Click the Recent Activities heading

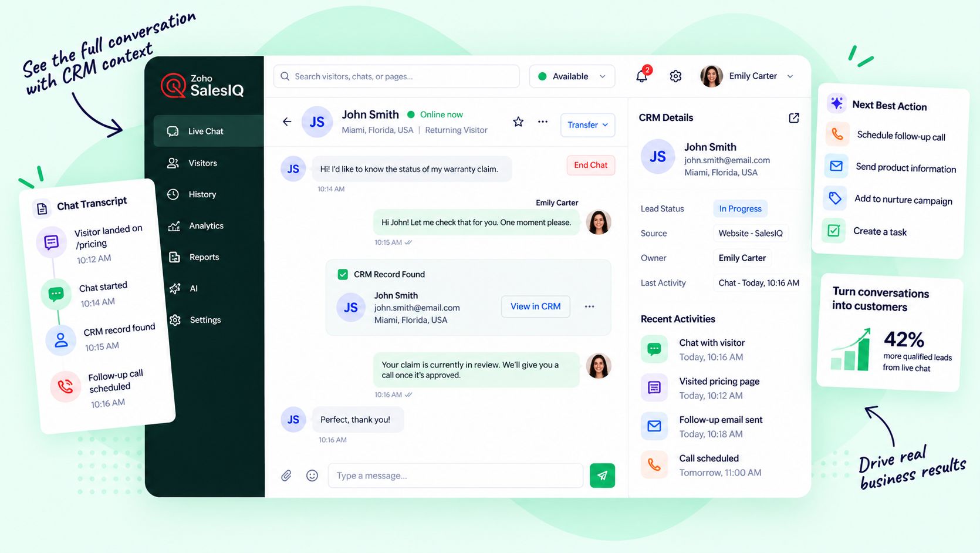[x=678, y=319]
